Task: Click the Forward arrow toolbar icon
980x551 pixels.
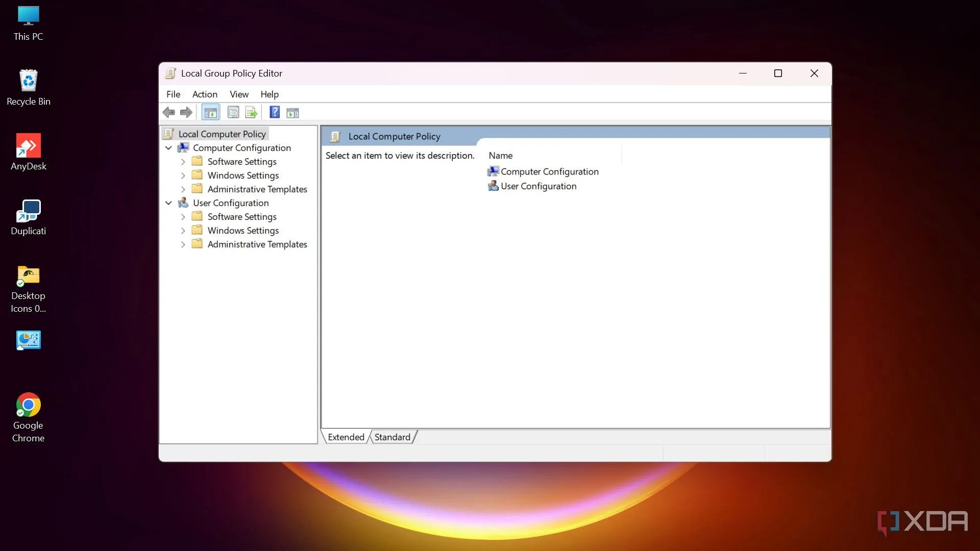Action: [x=186, y=112]
